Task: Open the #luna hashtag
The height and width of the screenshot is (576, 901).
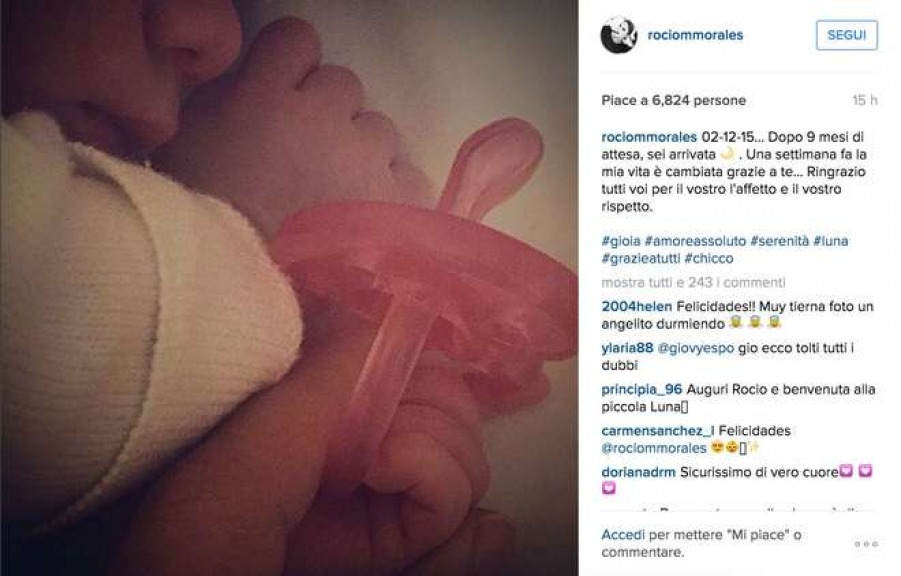Action: point(830,241)
